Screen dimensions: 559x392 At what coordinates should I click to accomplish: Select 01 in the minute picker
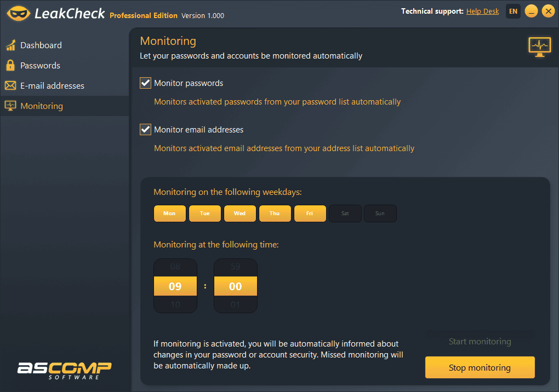coord(236,304)
